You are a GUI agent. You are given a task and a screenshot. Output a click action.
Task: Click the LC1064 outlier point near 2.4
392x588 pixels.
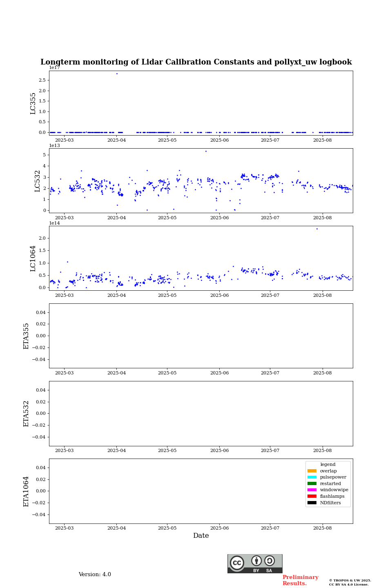click(x=317, y=229)
